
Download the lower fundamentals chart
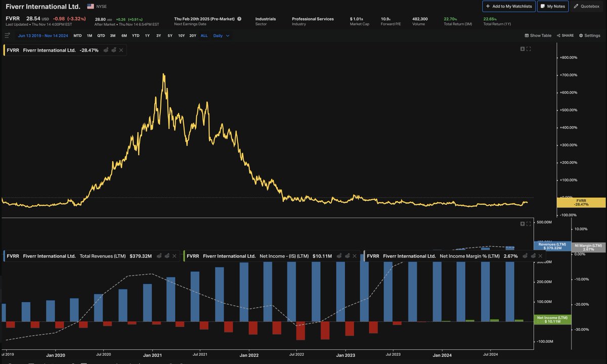tap(523, 223)
